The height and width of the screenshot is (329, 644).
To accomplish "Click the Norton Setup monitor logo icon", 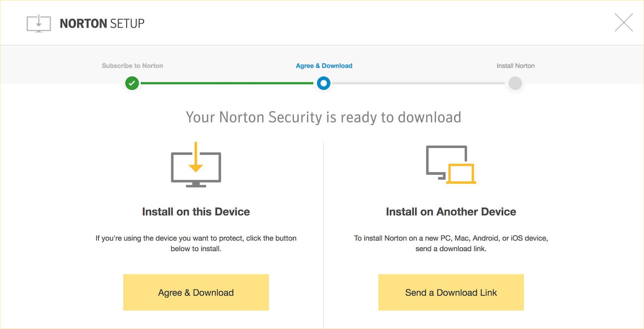I will [39, 23].
